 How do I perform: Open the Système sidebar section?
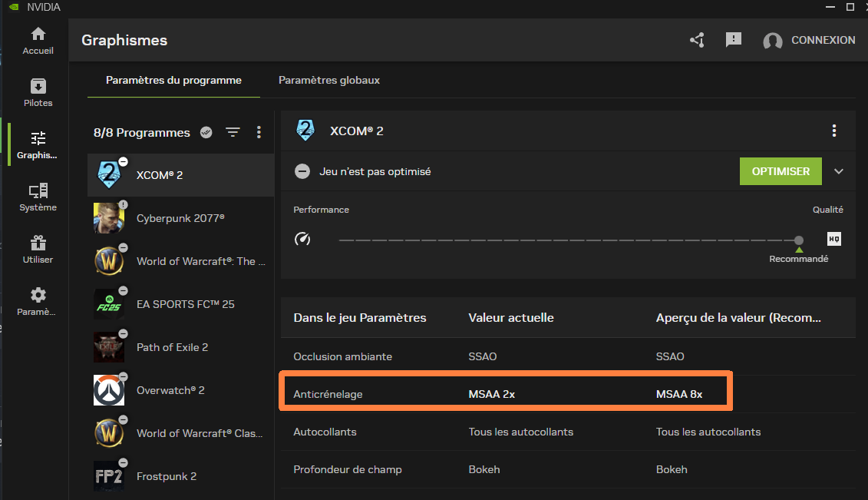pyautogui.click(x=38, y=197)
